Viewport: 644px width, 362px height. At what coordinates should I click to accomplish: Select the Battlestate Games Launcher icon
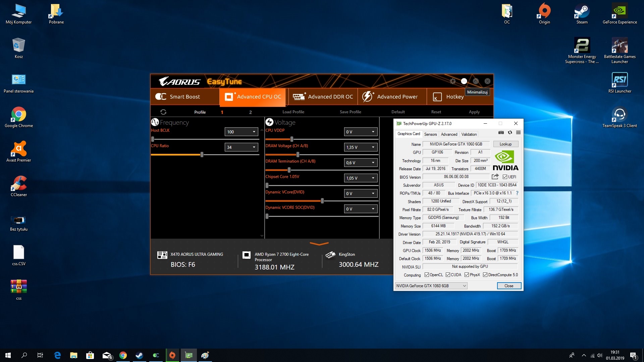click(x=620, y=51)
